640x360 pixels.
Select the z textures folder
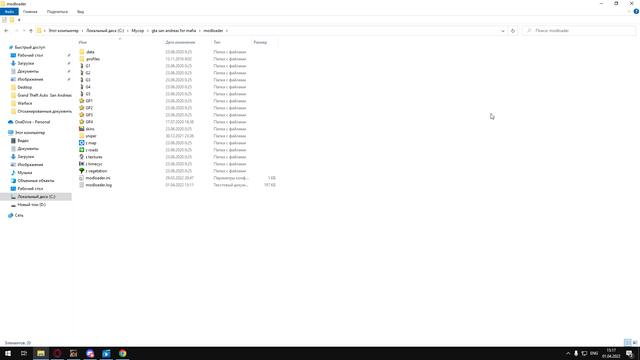94,157
